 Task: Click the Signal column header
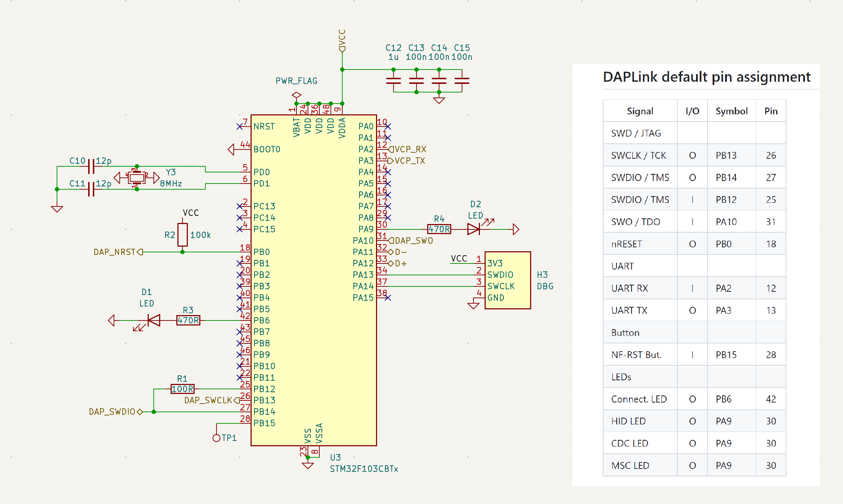click(x=640, y=111)
